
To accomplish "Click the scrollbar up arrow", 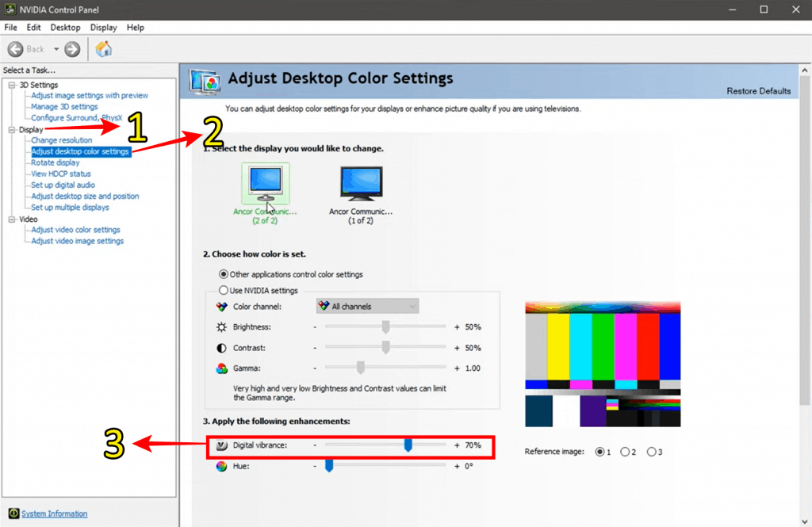I will coord(804,70).
